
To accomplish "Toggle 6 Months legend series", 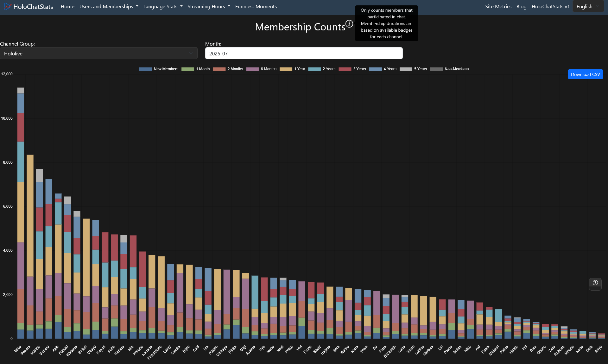I will click(x=261, y=69).
